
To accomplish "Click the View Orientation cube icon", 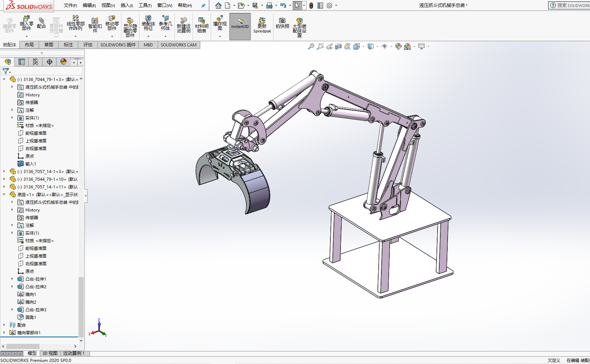I will pos(356,46).
